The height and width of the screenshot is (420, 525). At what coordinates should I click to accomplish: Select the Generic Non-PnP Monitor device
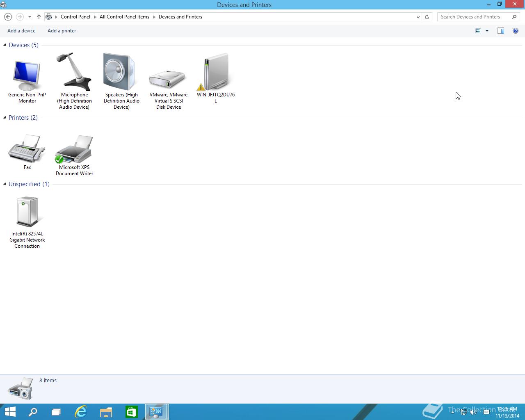27,81
